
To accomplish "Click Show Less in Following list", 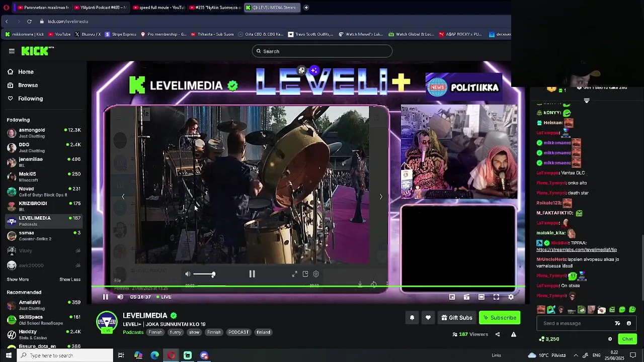I will coord(70,280).
